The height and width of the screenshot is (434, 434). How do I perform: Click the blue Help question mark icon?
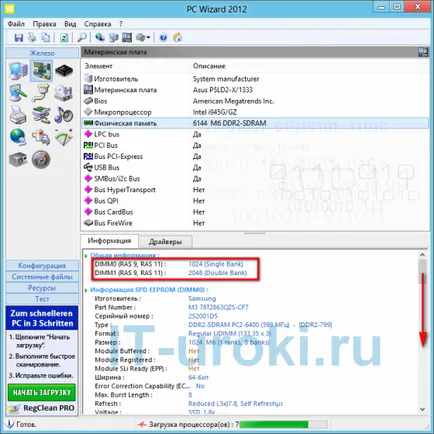click(163, 37)
